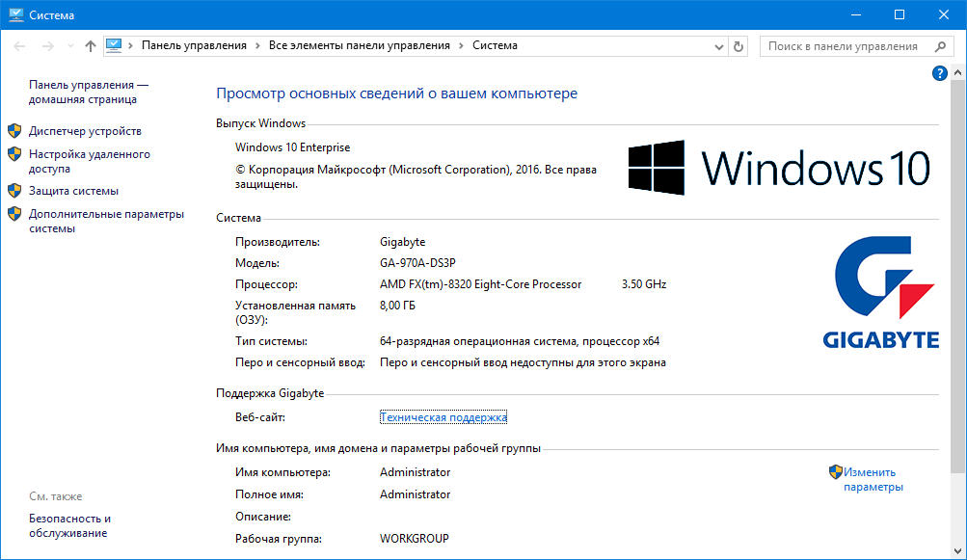
Task: Open recent locations dropdown arrow
Action: (70, 46)
